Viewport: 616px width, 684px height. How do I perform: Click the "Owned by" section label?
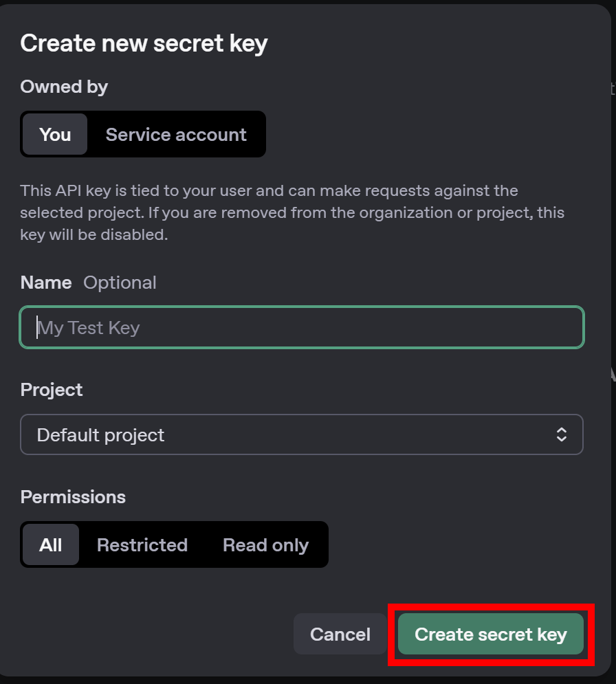(x=64, y=87)
